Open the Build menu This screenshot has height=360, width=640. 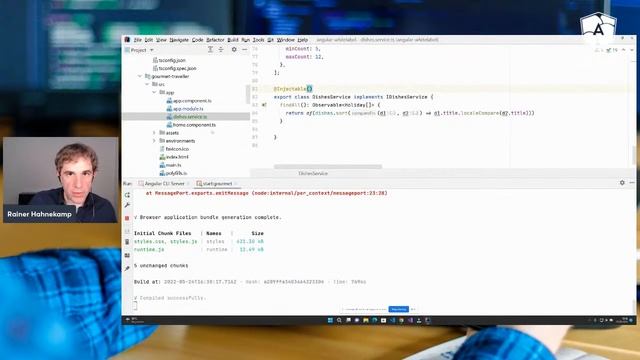point(233,40)
